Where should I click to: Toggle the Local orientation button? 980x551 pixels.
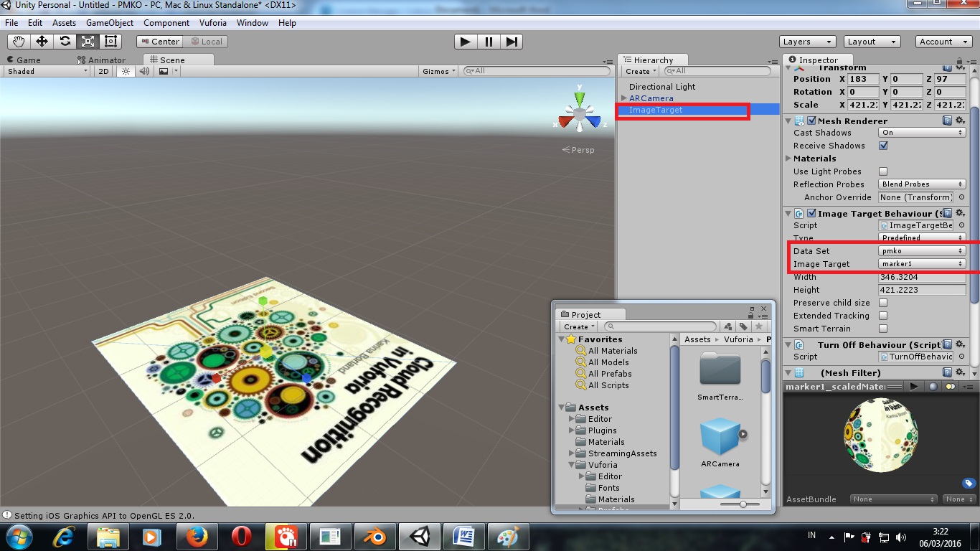206,42
